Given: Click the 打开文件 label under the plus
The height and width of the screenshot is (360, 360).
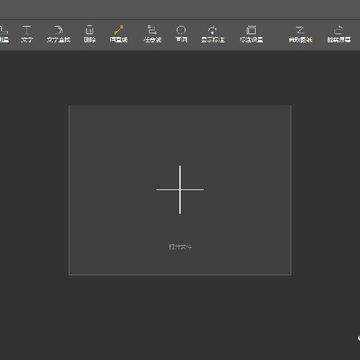Looking at the screenshot, I should [180, 247].
